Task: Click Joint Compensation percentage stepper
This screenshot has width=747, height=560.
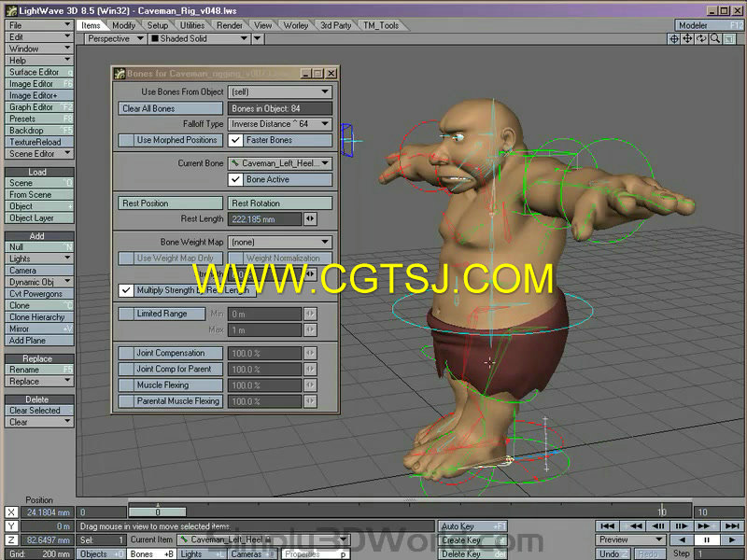Action: coord(310,354)
